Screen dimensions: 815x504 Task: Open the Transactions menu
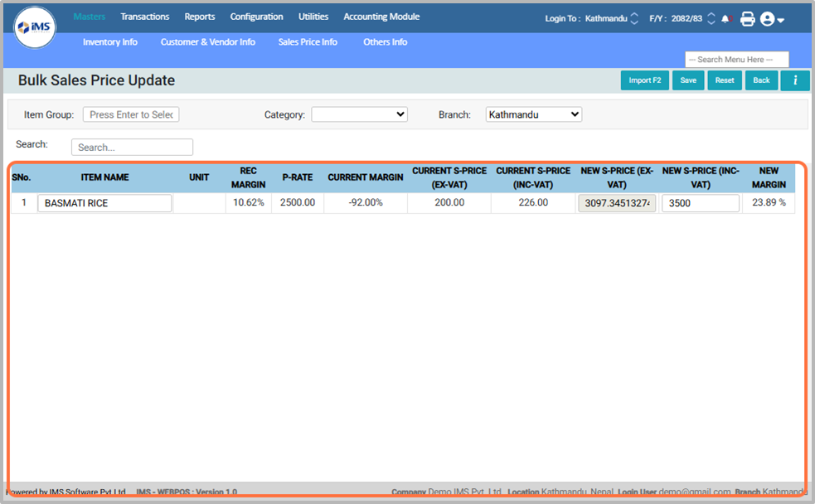[144, 17]
